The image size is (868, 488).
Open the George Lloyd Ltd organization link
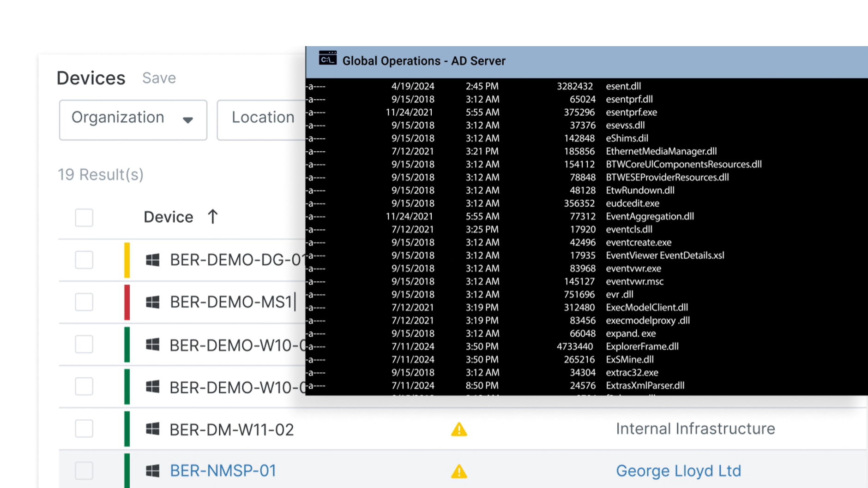click(x=678, y=470)
